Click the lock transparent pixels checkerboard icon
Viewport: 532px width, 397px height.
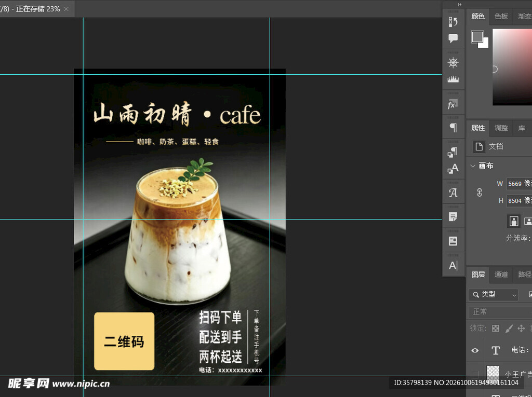(495, 328)
